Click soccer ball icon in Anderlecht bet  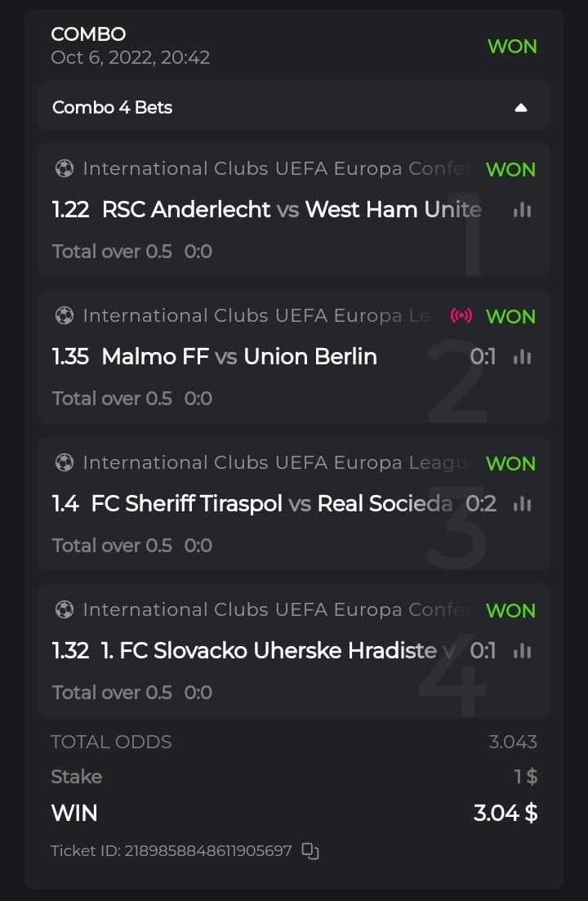pos(64,169)
